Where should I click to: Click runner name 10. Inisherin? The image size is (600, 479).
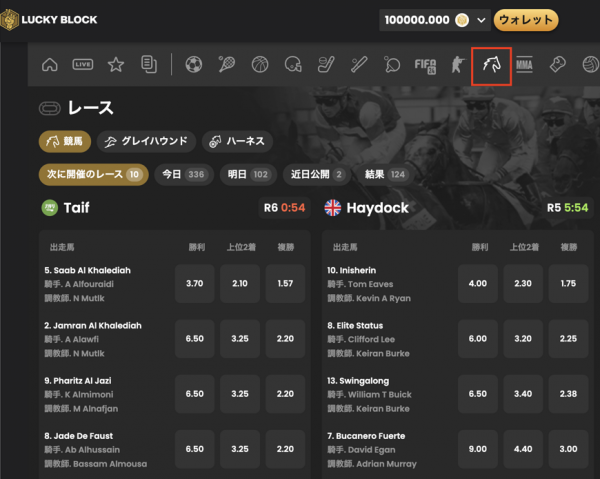coord(351,270)
